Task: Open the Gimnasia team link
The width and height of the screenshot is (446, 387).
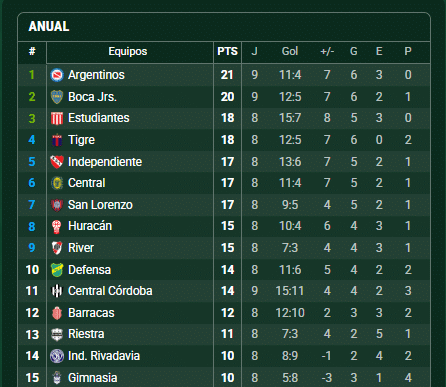Action: tap(92, 378)
